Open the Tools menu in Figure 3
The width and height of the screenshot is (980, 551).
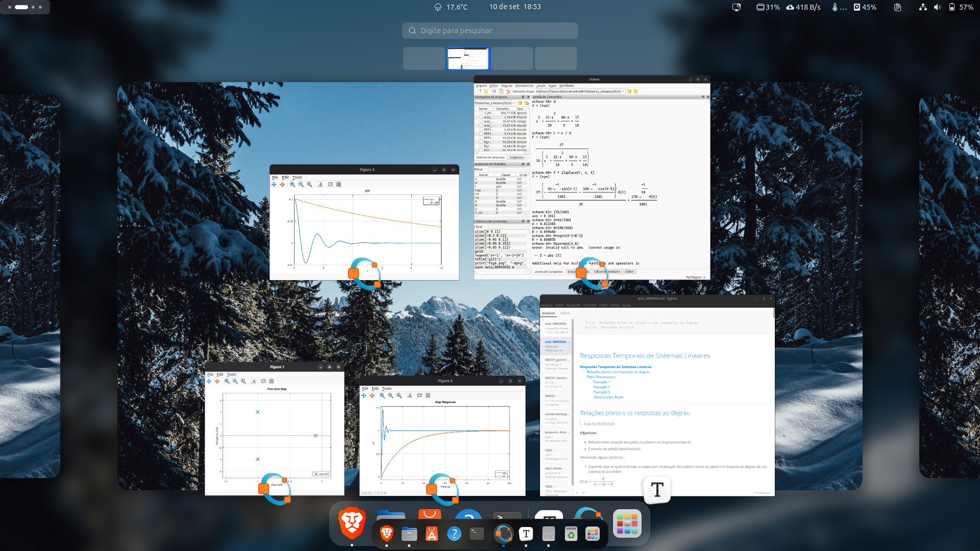pos(297,178)
